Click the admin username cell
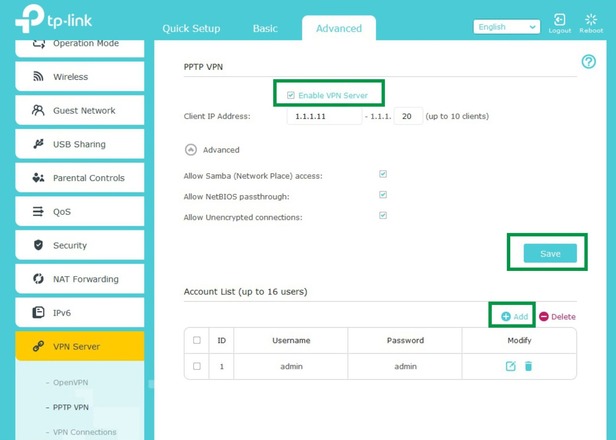Screen dimensions: 616x440 click(292, 367)
